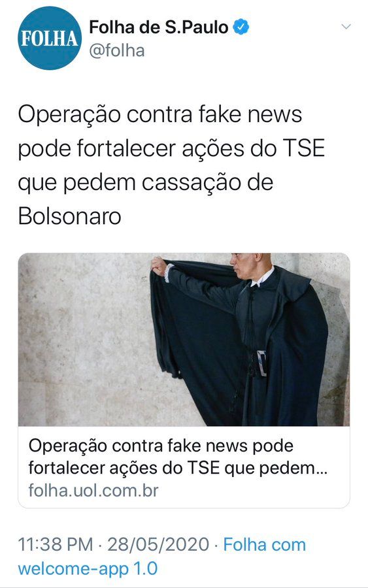The image size is (368, 588).
Task: Click "que pedem cassação de" tweet line
Action: [x=146, y=183]
